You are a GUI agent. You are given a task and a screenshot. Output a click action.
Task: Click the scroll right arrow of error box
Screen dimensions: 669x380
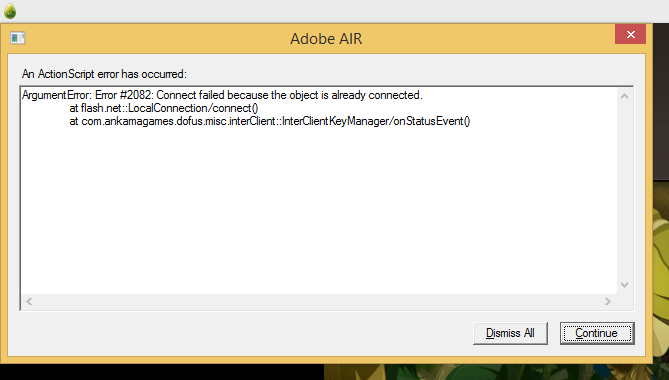pyautogui.click(x=608, y=302)
